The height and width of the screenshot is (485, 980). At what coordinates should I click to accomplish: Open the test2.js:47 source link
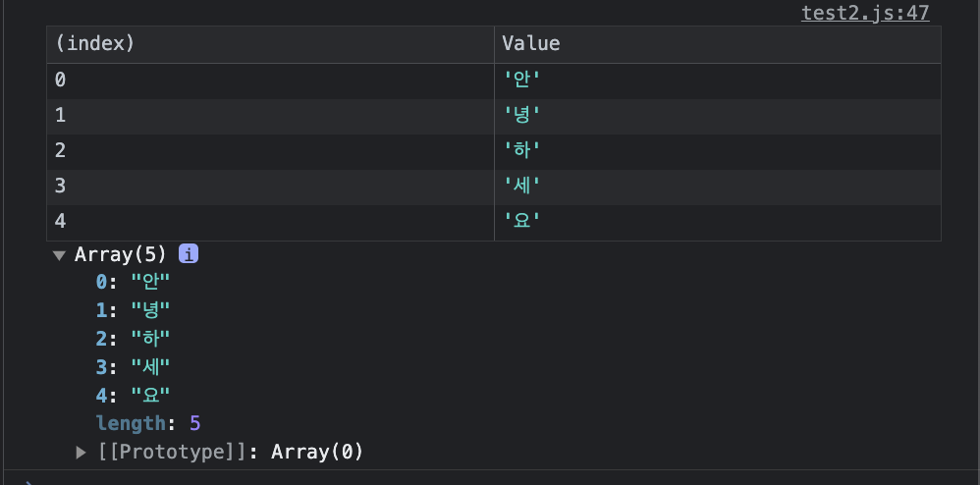[865, 13]
